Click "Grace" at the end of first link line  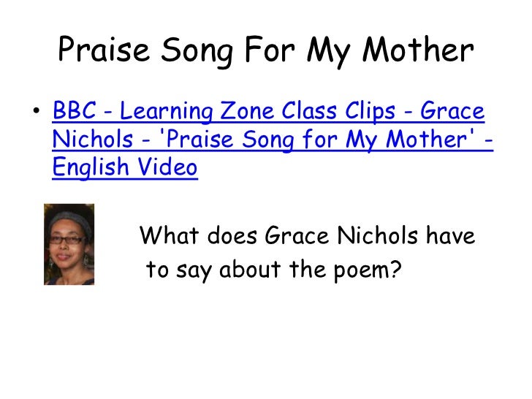(x=452, y=110)
